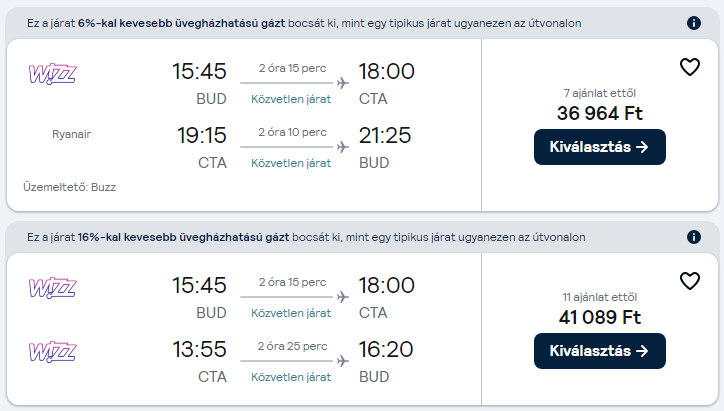
Task: Save the 41 089 Ft flight with heart icon
Action: (x=690, y=281)
